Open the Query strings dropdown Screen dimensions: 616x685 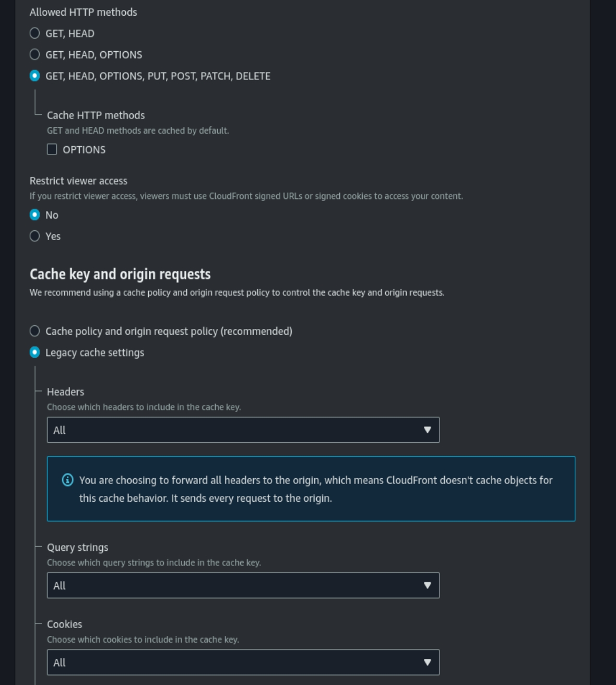243,585
